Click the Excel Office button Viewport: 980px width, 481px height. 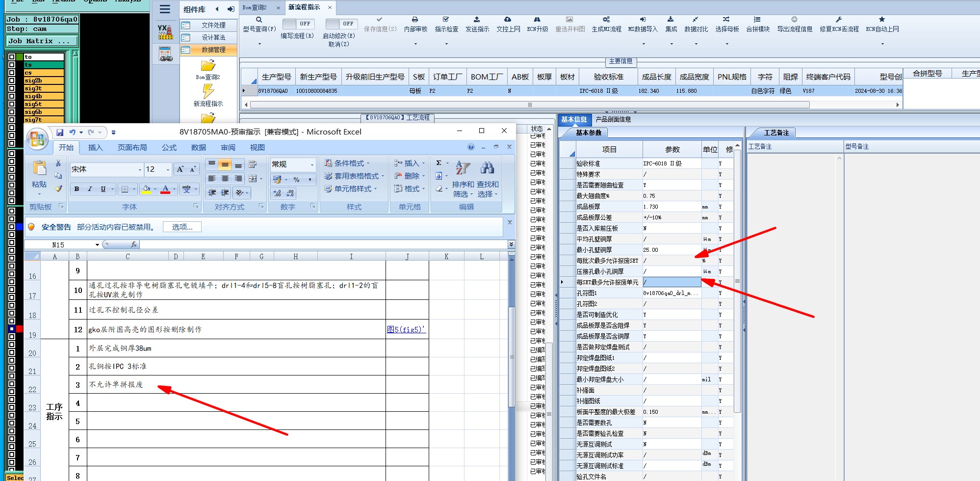tap(37, 139)
